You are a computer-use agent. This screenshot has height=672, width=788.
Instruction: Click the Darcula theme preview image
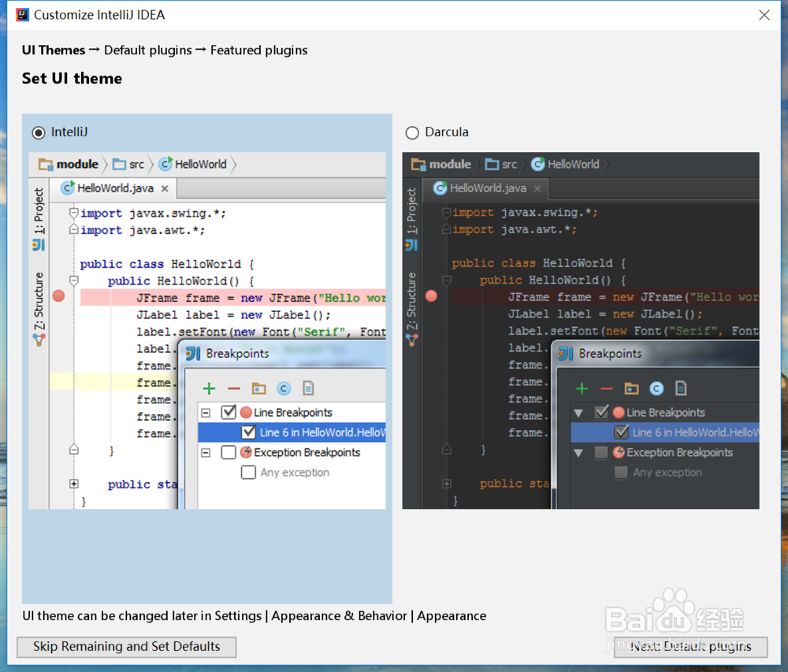point(581,330)
